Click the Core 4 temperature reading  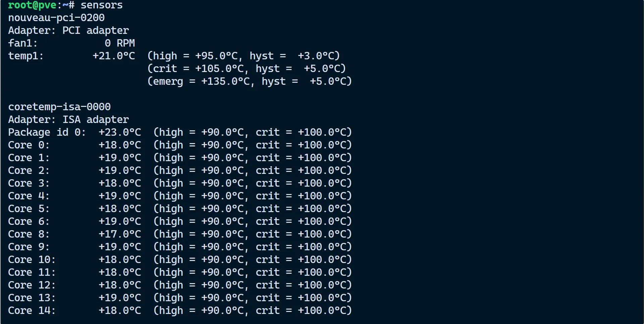click(120, 196)
